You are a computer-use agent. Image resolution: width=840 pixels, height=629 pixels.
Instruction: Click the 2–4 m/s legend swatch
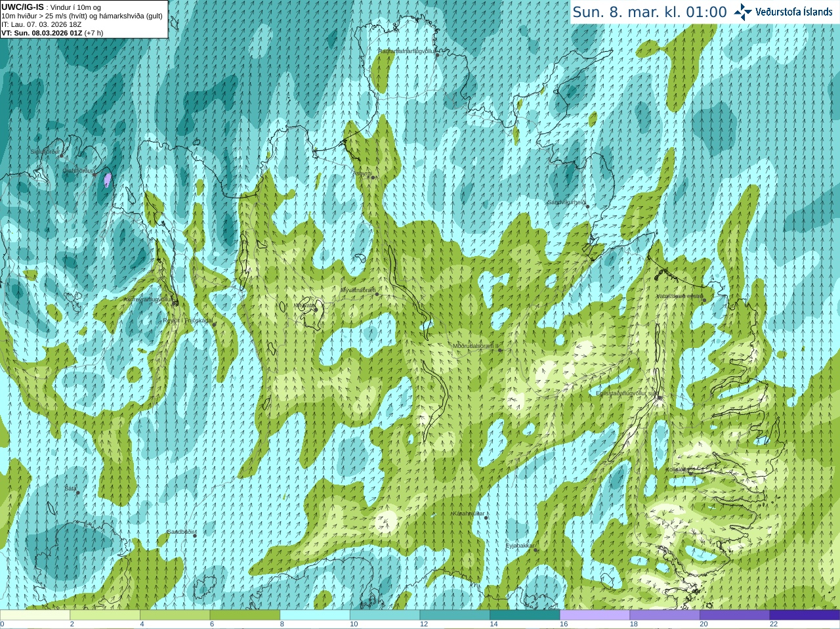(x=105, y=615)
